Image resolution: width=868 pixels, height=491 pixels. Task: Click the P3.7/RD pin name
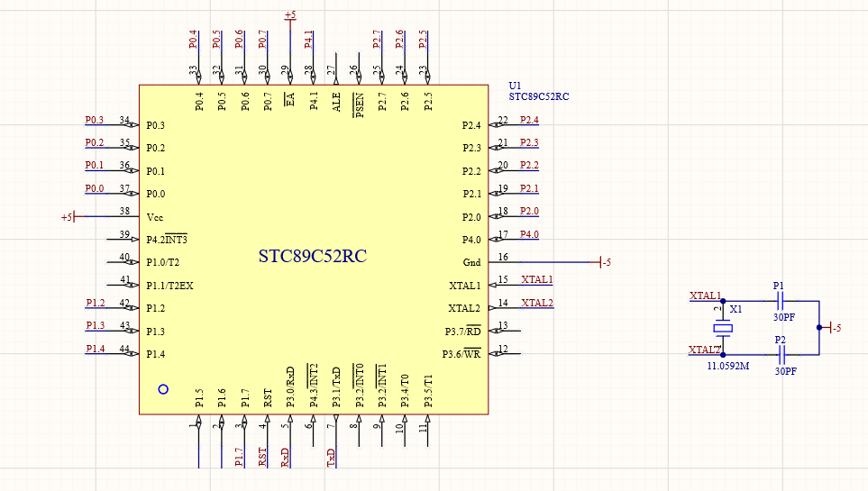click(462, 331)
